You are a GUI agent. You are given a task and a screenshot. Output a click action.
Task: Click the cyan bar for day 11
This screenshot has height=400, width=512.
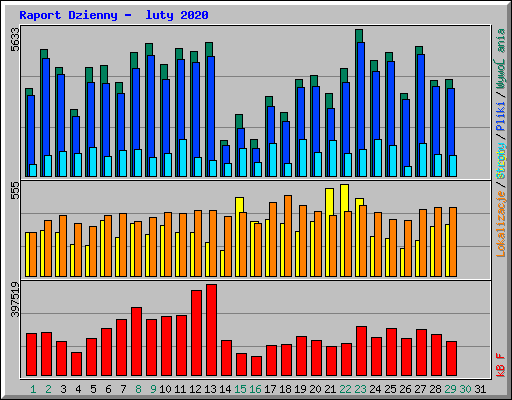pyautogui.click(x=183, y=158)
